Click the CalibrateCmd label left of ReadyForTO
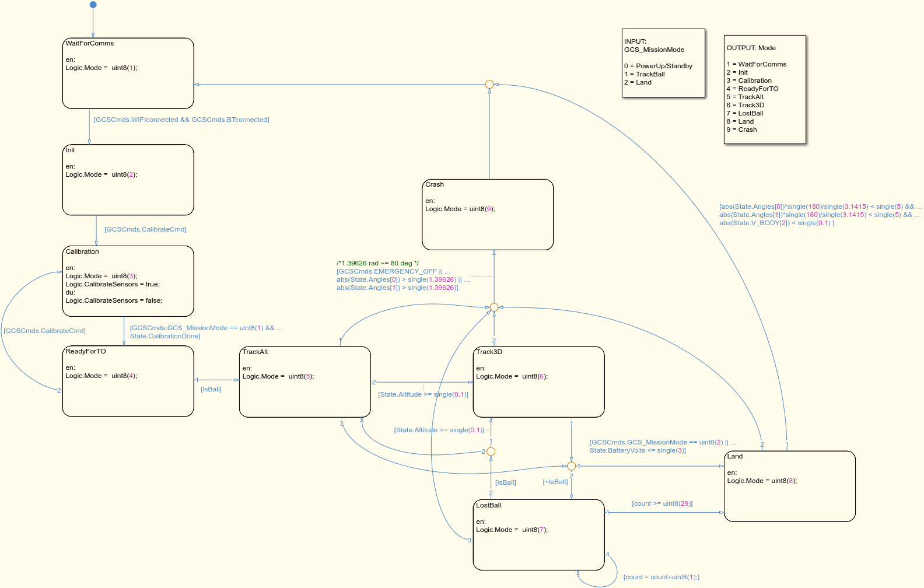 tap(44, 331)
